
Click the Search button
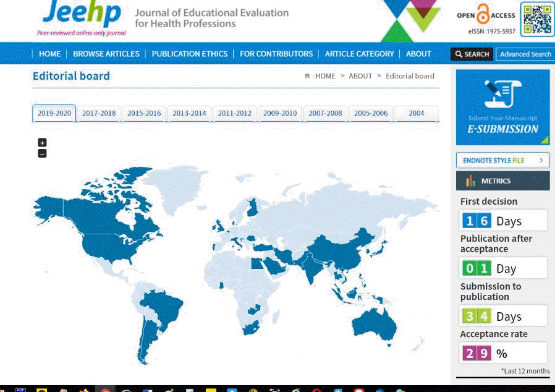point(472,54)
